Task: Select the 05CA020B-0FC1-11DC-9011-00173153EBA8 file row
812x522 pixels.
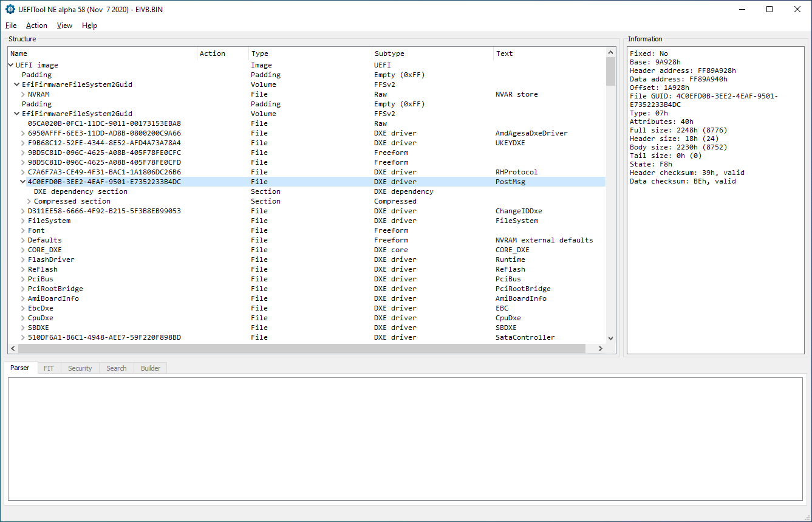Action: tap(307, 123)
